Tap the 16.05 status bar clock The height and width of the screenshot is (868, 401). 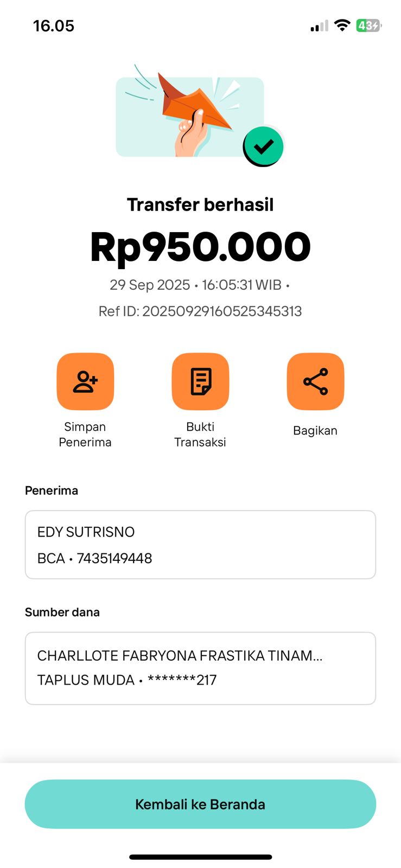point(53,26)
